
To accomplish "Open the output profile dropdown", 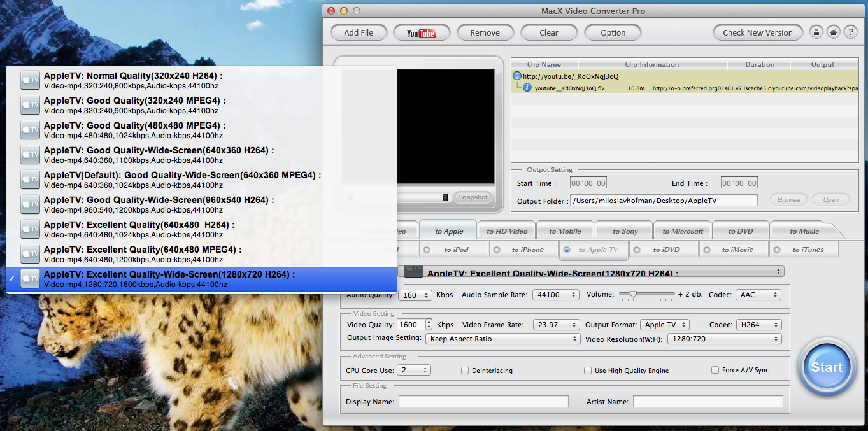I will tap(590, 272).
